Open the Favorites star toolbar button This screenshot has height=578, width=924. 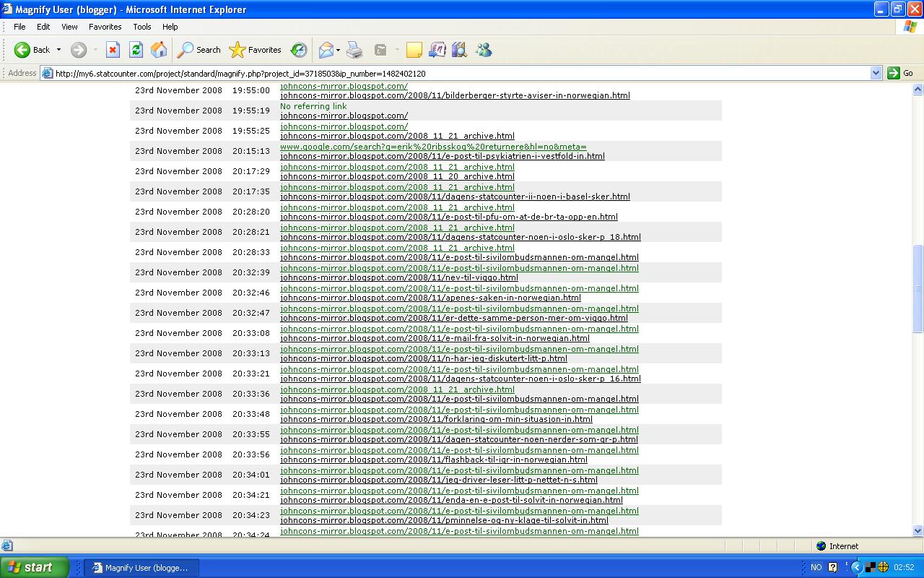tap(255, 50)
